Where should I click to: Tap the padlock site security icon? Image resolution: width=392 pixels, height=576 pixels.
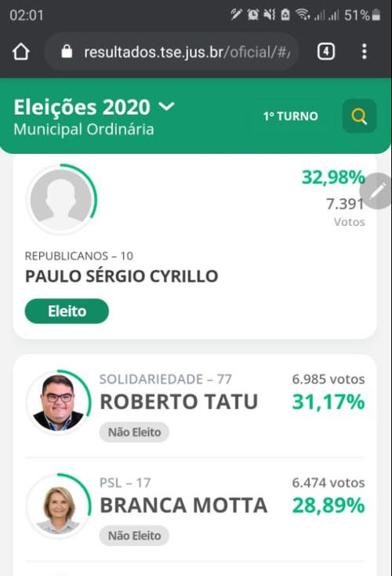tap(67, 52)
